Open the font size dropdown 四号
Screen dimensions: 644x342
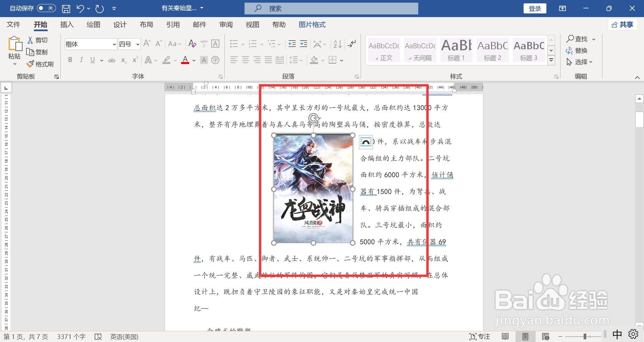pyautogui.click(x=138, y=44)
